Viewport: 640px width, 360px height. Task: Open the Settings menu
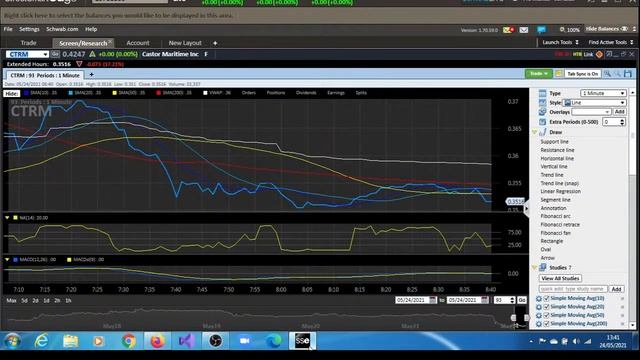point(29,29)
